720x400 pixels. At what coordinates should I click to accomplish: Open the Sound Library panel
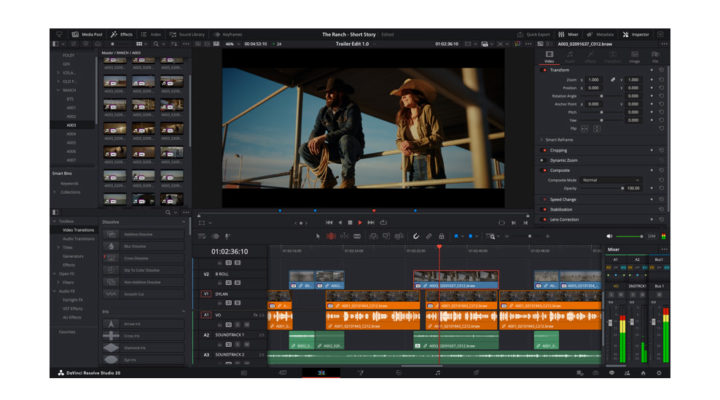(x=187, y=34)
